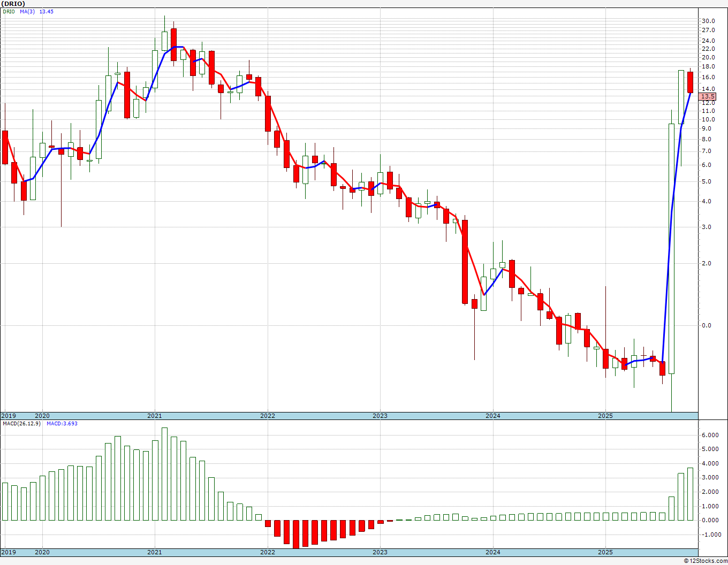Image resolution: width=728 pixels, height=565 pixels.
Task: Select the 5.000 MACD axis label
Action: (710, 449)
